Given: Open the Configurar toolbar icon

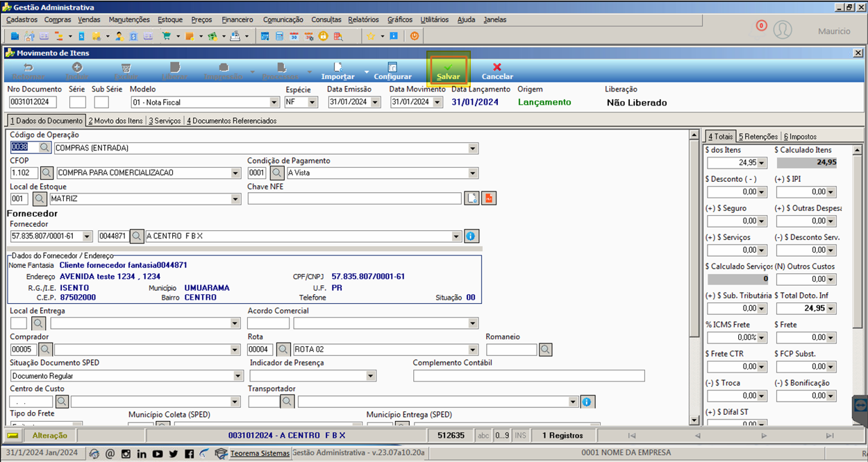Looking at the screenshot, I should 392,71.
